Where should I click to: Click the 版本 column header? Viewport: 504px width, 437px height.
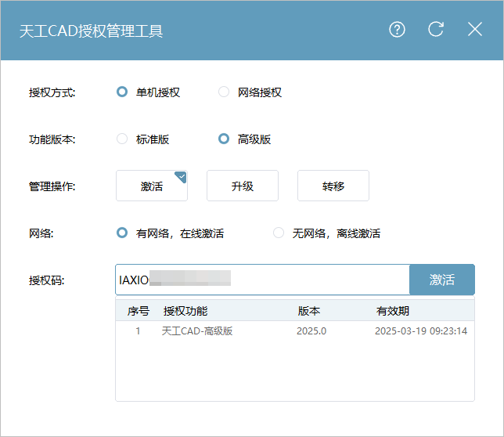[309, 311]
